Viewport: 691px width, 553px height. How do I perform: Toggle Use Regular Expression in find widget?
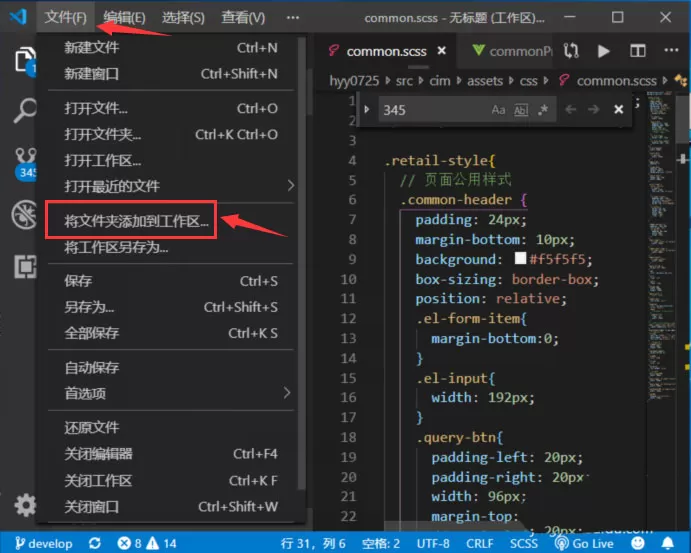(x=543, y=110)
